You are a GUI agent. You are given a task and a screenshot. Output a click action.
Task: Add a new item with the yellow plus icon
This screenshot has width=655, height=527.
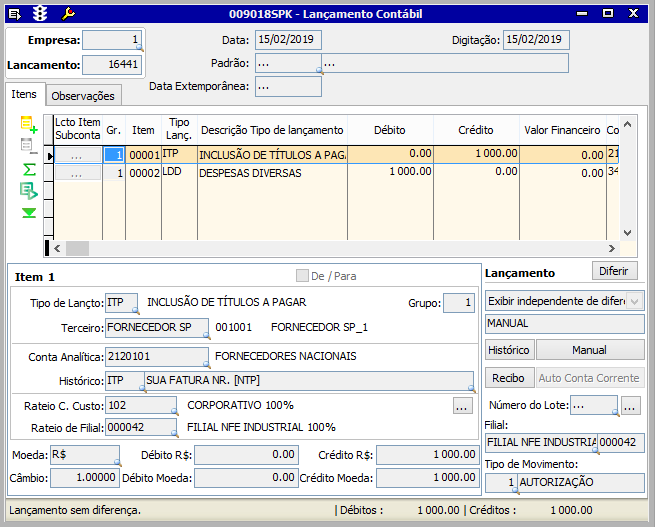29,124
